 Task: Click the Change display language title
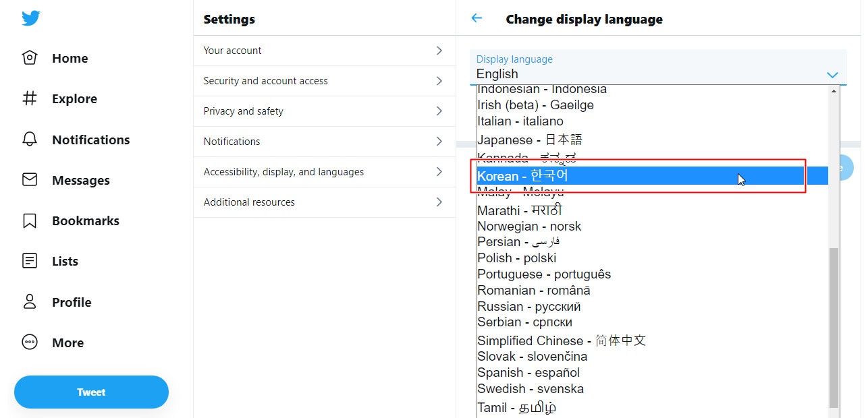click(585, 19)
